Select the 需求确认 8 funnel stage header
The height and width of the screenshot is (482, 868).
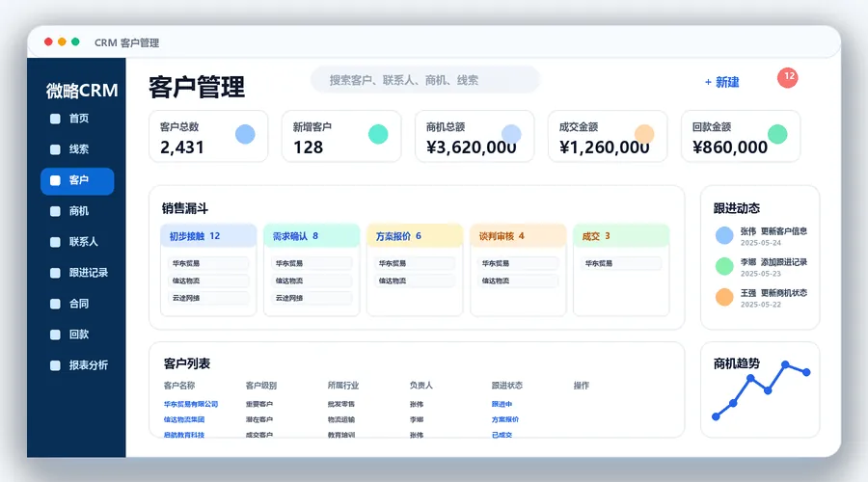point(312,236)
